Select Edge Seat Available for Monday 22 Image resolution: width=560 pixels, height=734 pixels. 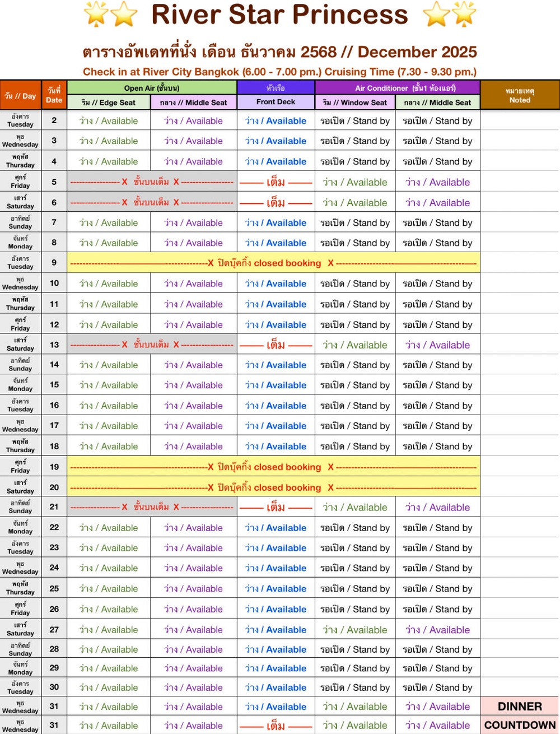tap(109, 528)
